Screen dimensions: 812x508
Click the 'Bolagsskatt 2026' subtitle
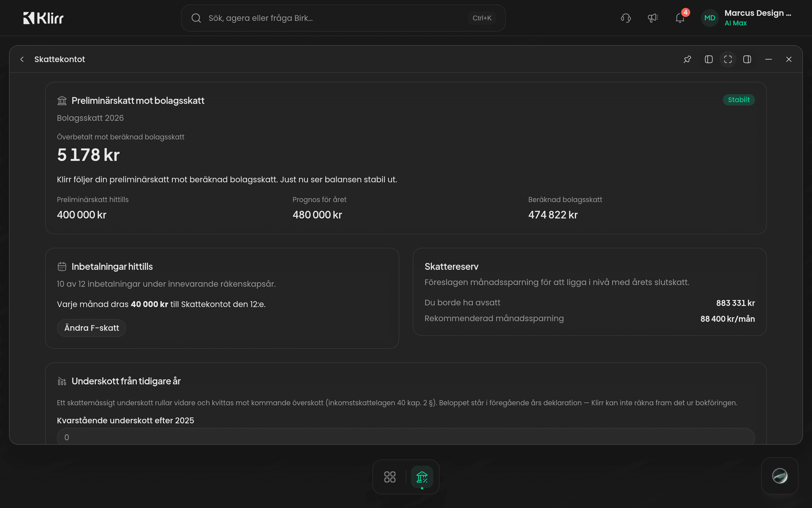pyautogui.click(x=90, y=118)
